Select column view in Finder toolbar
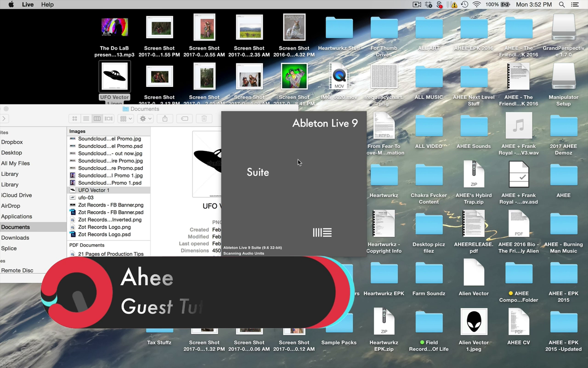588x368 pixels. point(97,119)
